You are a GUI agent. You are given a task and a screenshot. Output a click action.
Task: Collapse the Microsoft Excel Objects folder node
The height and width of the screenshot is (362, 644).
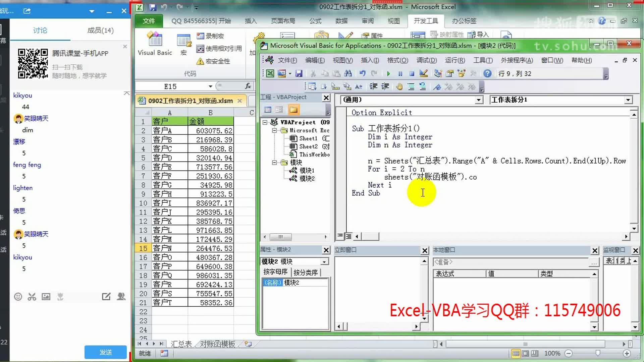click(x=274, y=130)
